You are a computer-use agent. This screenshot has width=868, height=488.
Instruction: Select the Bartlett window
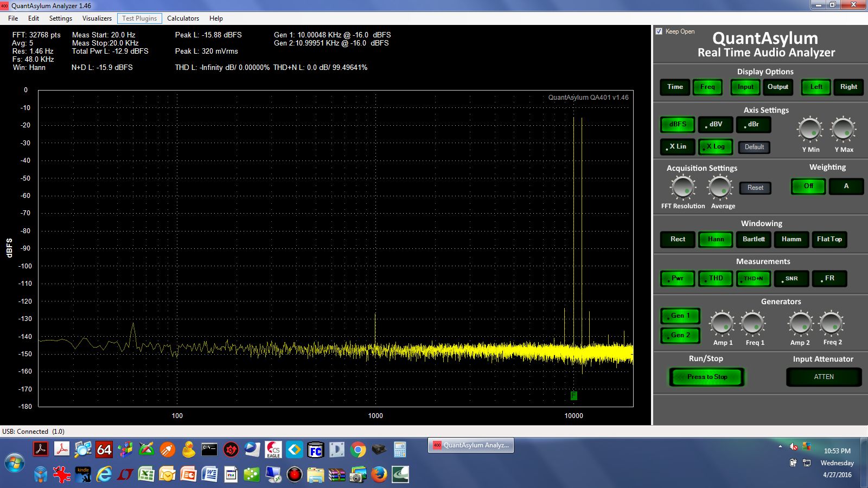tap(754, 239)
